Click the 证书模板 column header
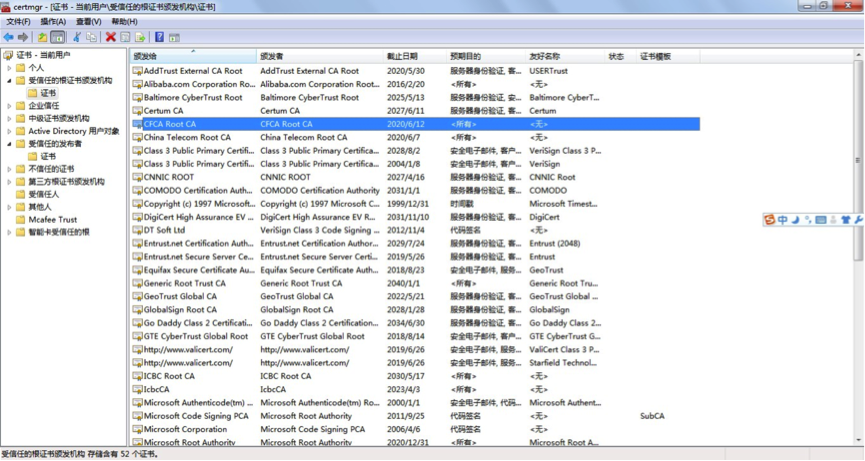The height and width of the screenshot is (461, 865). pyautogui.click(x=668, y=56)
